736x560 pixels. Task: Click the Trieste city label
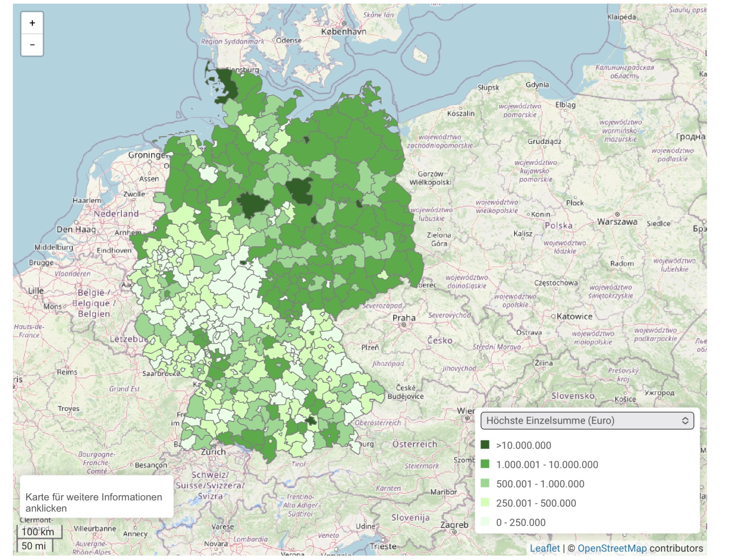point(383,546)
